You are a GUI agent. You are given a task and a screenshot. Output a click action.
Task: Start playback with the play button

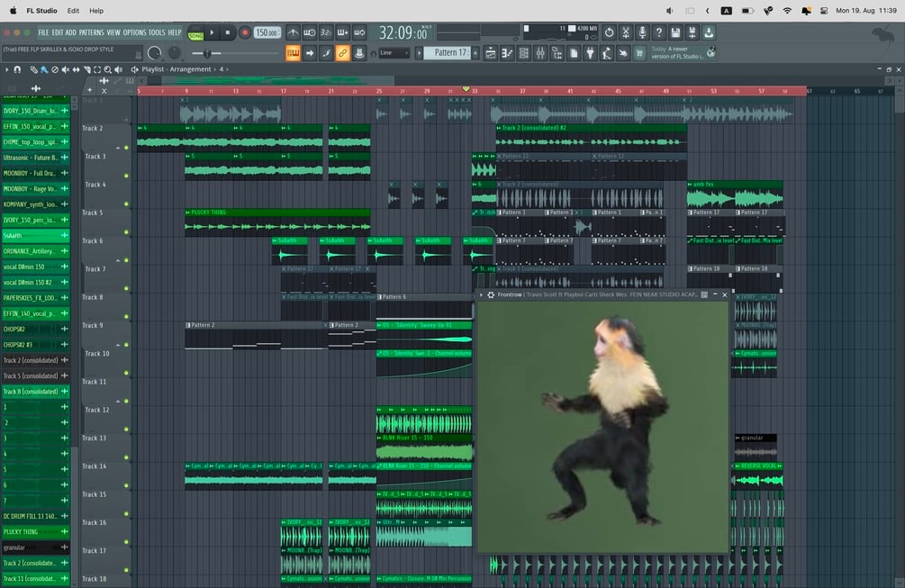point(212,33)
